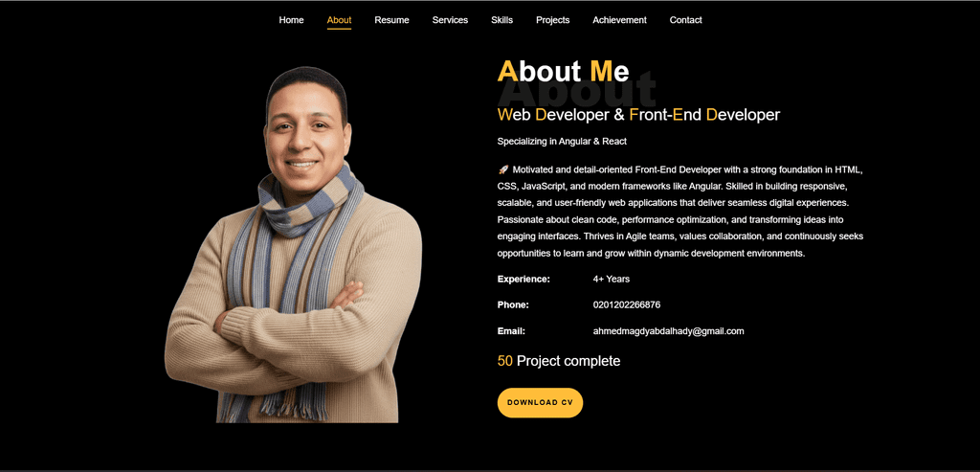
Task: Click Specializing in Angular & React text
Action: click(562, 142)
